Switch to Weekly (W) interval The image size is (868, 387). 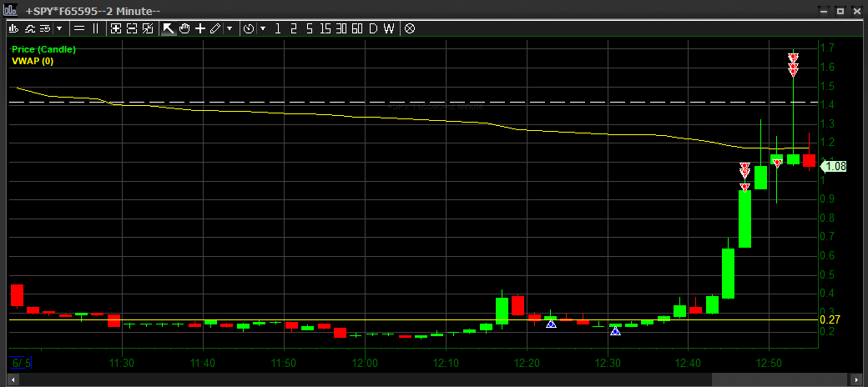click(389, 28)
